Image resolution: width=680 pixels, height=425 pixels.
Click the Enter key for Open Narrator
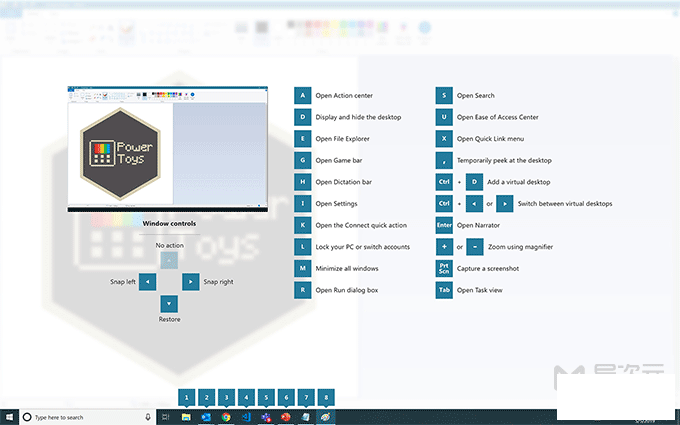coord(444,225)
